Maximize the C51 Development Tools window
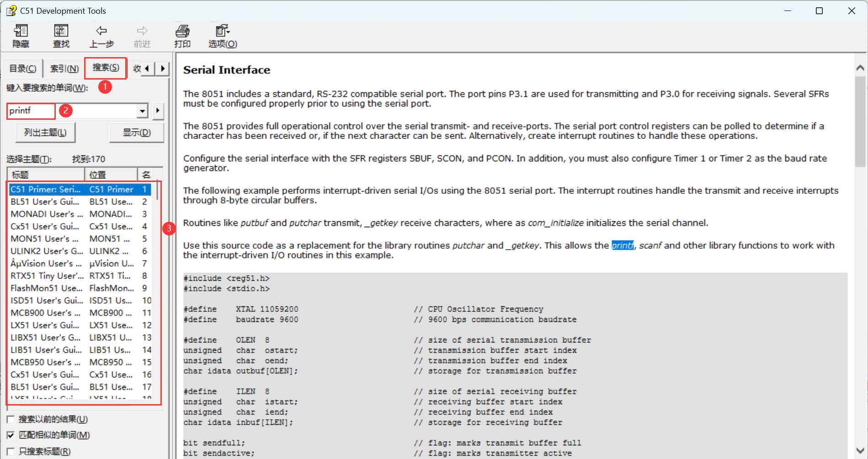 pos(819,11)
